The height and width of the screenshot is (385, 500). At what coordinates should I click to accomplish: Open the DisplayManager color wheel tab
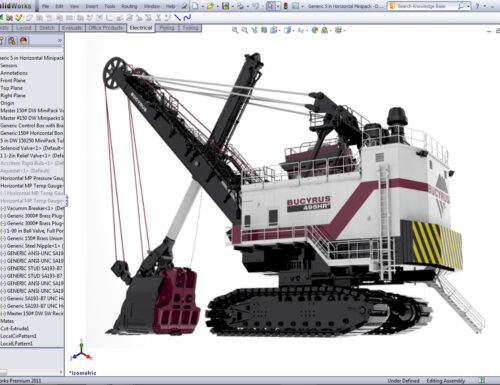point(23,41)
